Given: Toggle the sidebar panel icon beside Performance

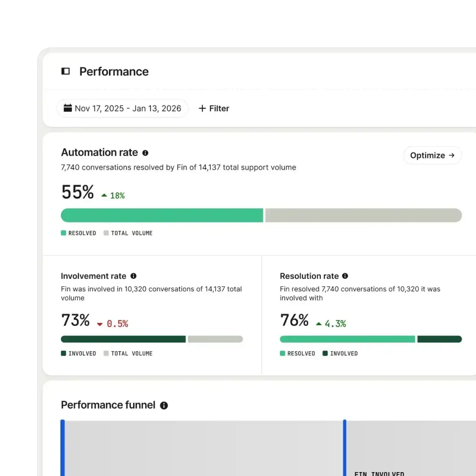Looking at the screenshot, I should tap(65, 72).
